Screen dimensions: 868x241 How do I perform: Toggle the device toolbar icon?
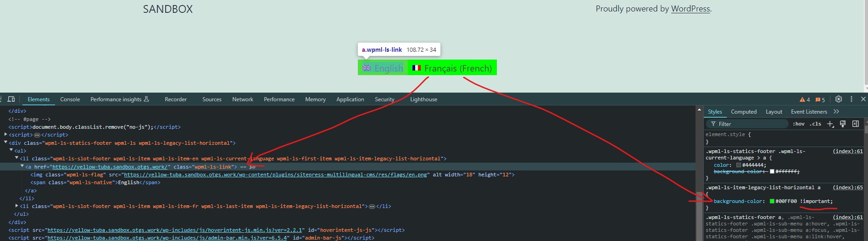click(x=11, y=99)
